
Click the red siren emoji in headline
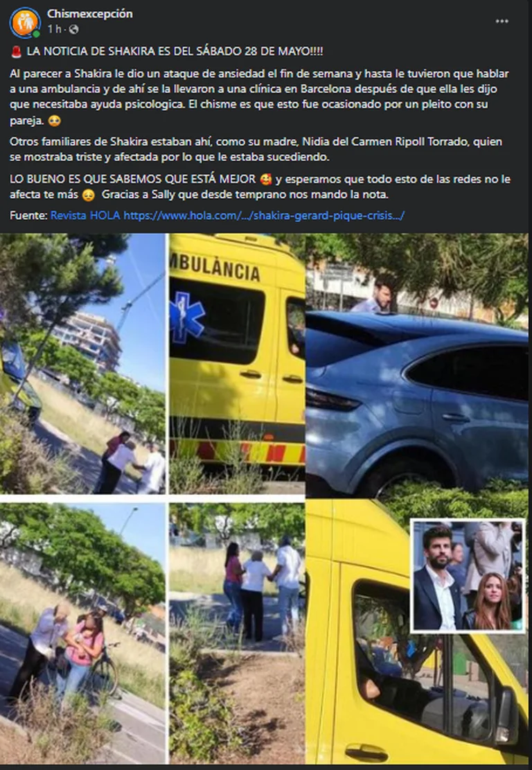17,51
